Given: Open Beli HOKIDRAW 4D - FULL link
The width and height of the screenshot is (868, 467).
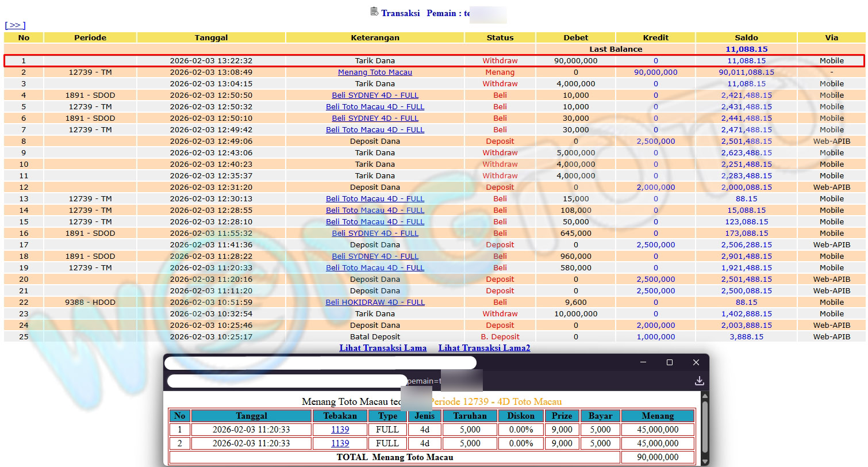Looking at the screenshot, I should [375, 303].
